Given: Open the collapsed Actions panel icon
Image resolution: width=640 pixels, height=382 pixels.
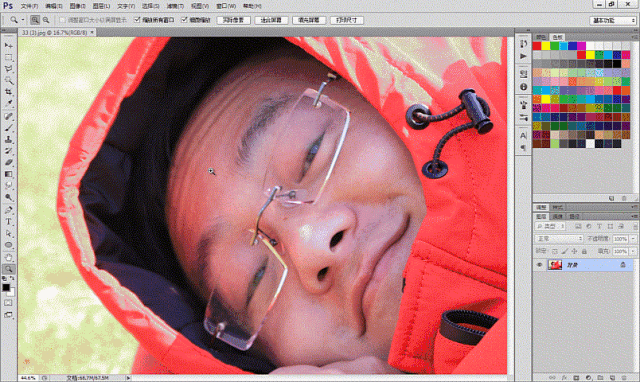Looking at the screenshot, I should coord(523,56).
